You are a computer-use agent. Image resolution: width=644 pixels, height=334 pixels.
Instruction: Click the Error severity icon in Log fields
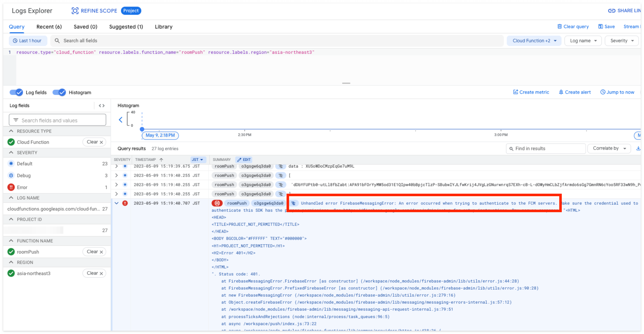(x=11, y=187)
